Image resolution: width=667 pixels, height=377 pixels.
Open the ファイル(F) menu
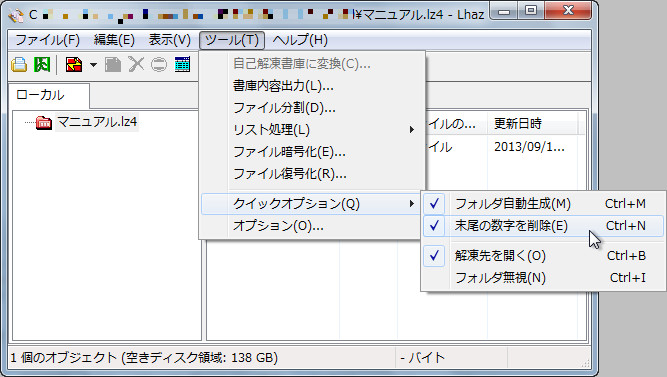tap(48, 40)
